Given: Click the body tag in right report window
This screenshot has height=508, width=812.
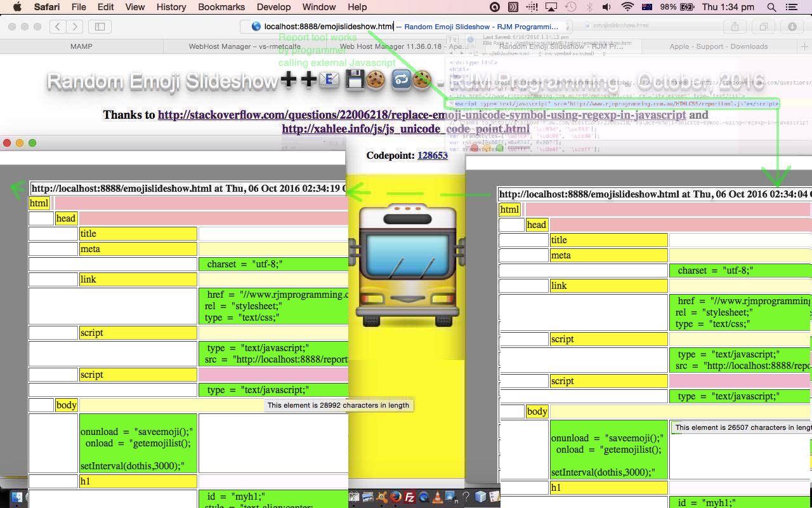Looking at the screenshot, I should coord(537,411).
